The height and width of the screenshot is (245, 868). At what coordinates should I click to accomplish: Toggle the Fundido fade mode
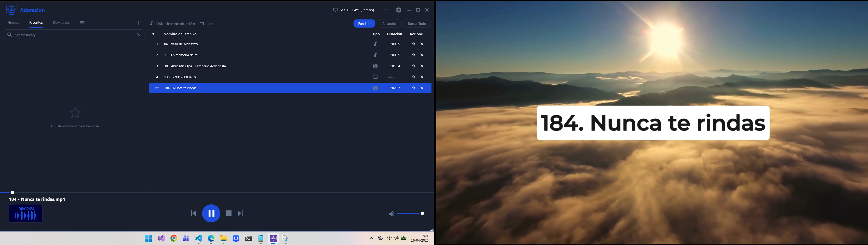(x=364, y=23)
